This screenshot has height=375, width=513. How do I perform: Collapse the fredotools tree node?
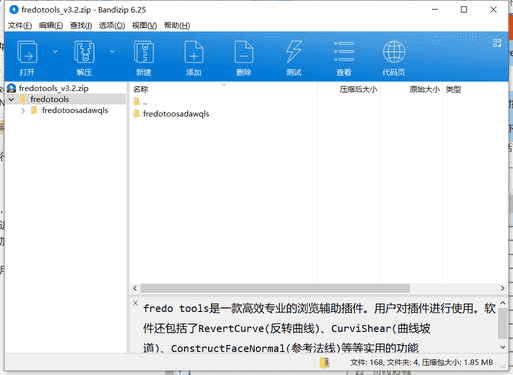(x=11, y=100)
